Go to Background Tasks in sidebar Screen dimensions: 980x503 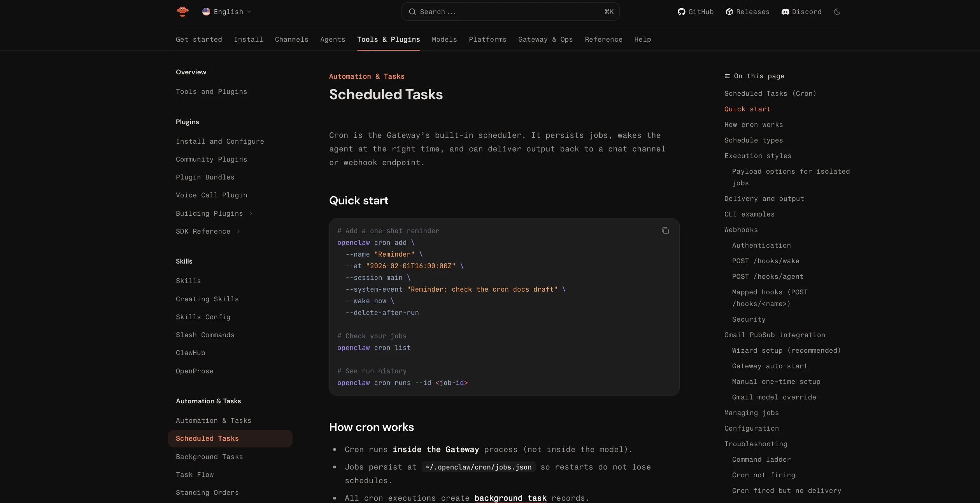coord(209,457)
